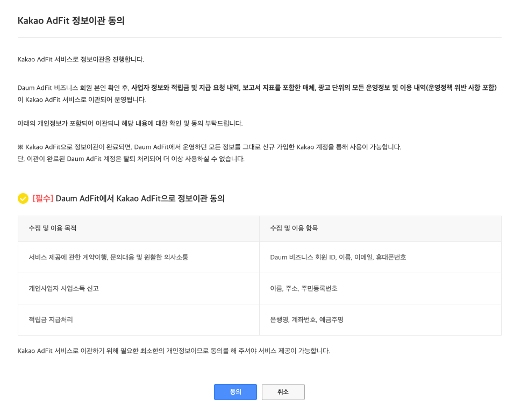Click line '이 Kakao AdFit 서비스로 이관되어 운영됩니다.'
The height and width of the screenshot is (420, 521).
click(82, 99)
